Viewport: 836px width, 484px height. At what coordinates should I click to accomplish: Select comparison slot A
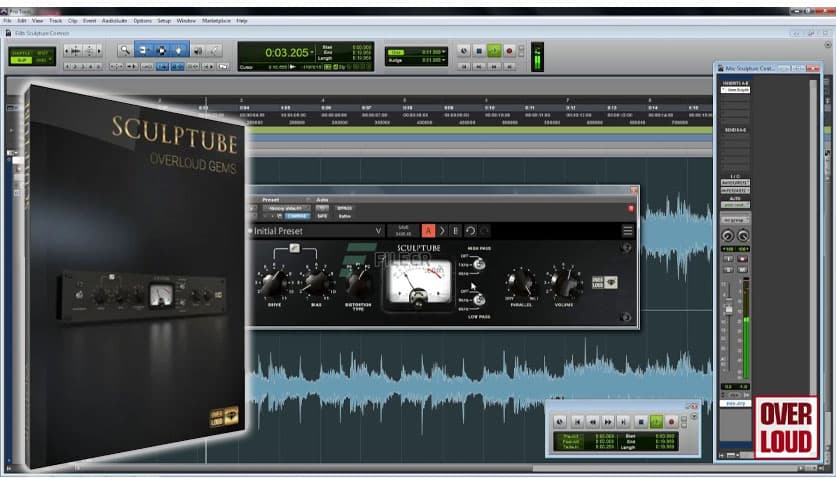(x=428, y=230)
